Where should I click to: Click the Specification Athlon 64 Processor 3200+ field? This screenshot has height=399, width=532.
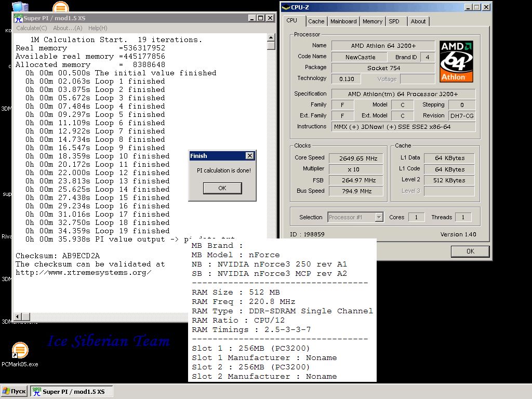pyautogui.click(x=403, y=94)
